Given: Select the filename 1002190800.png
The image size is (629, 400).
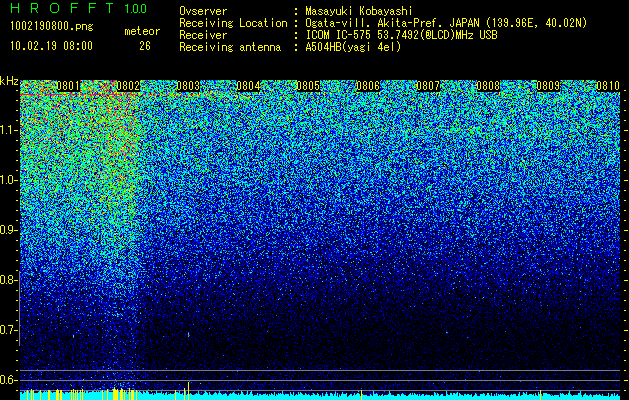Looking at the screenshot, I should (x=52, y=27).
